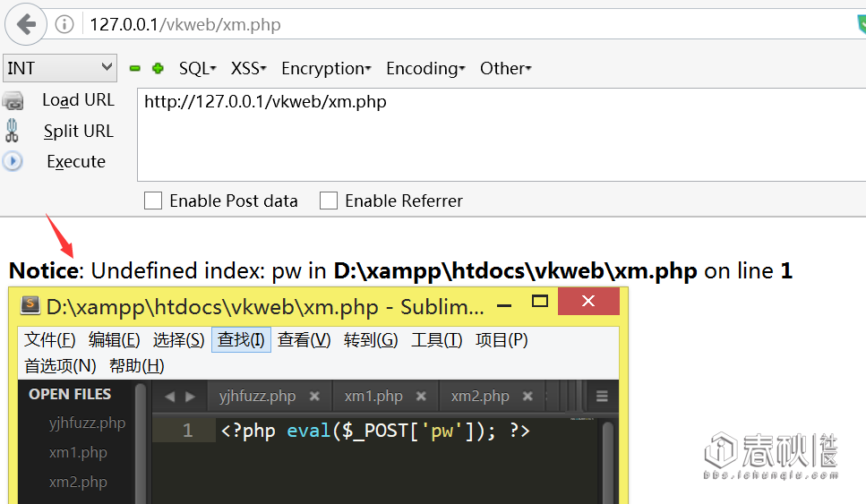
Task: Click the Sublime editor vertical scrollbar
Action: coord(607,462)
